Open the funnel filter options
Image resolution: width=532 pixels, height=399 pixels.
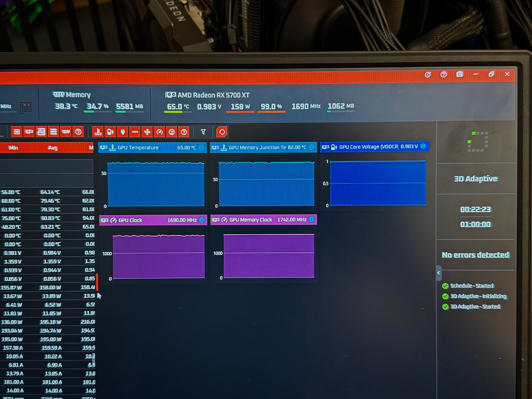point(203,132)
